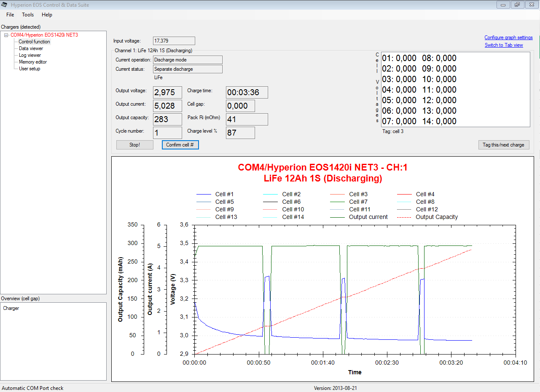Click the Confirm cell # button
This screenshot has width=540, height=392.
tap(180, 145)
